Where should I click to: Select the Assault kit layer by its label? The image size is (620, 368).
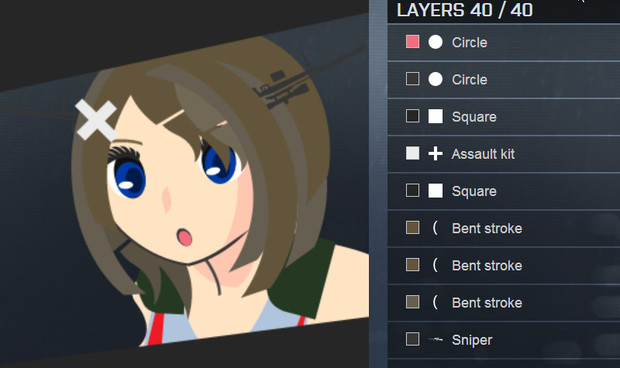point(483,154)
